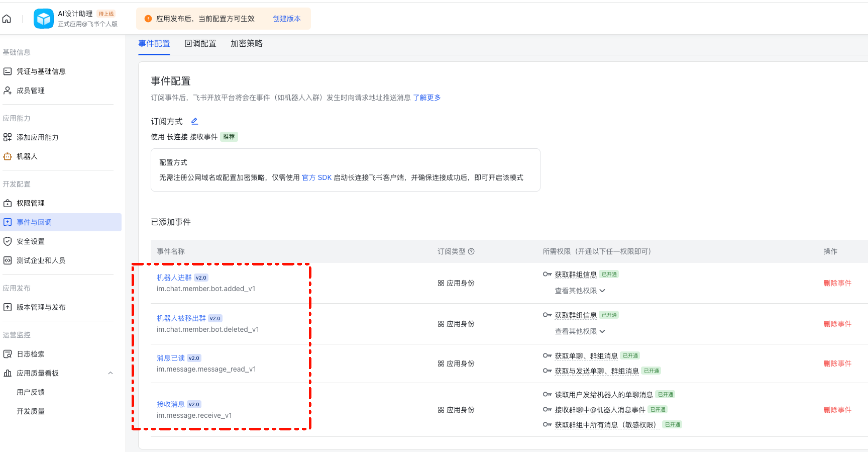This screenshot has width=868, height=452.
Task: Click the edit pencil next to 订阅方式
Action: [x=194, y=121]
